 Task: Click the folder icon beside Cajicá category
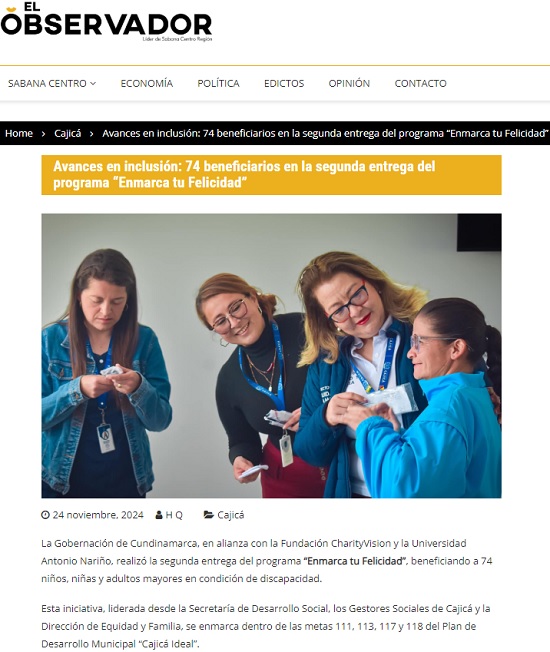pos(208,515)
